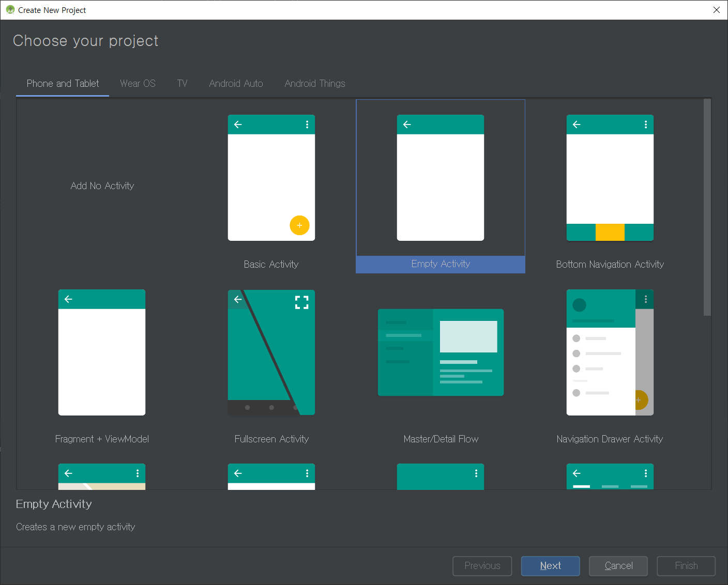
Task: Click overflow dots in Navigation Drawer thumbnail
Action: point(646,299)
